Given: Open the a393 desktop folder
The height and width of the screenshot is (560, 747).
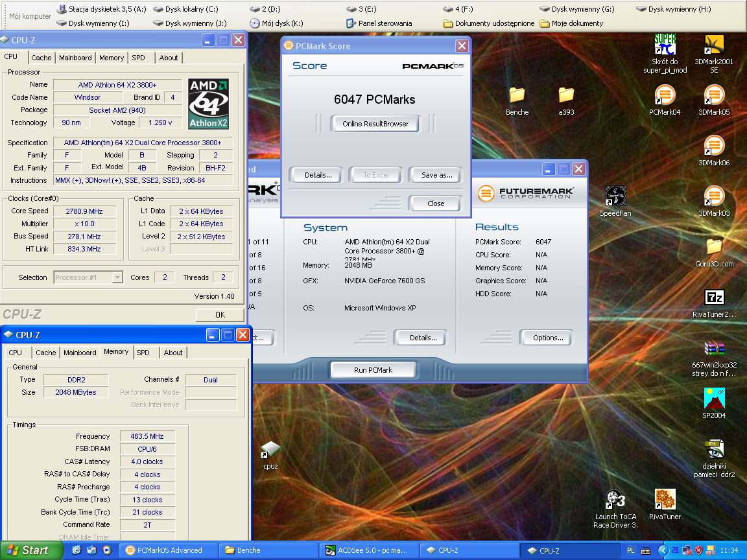Looking at the screenshot, I should pyautogui.click(x=566, y=101).
